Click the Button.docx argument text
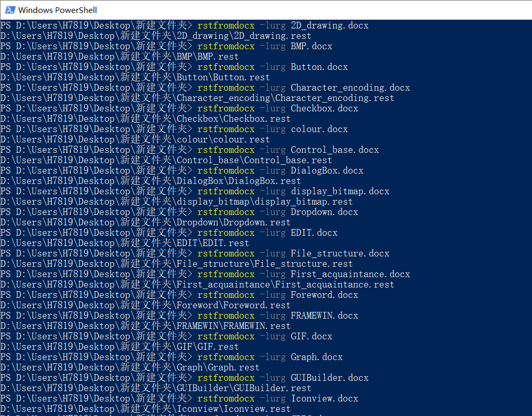 [319, 67]
